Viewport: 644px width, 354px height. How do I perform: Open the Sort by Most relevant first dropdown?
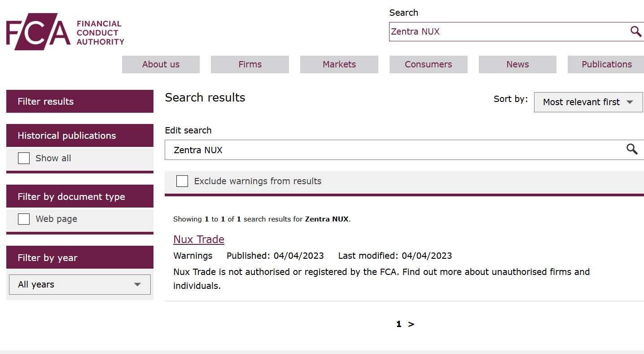(x=588, y=102)
